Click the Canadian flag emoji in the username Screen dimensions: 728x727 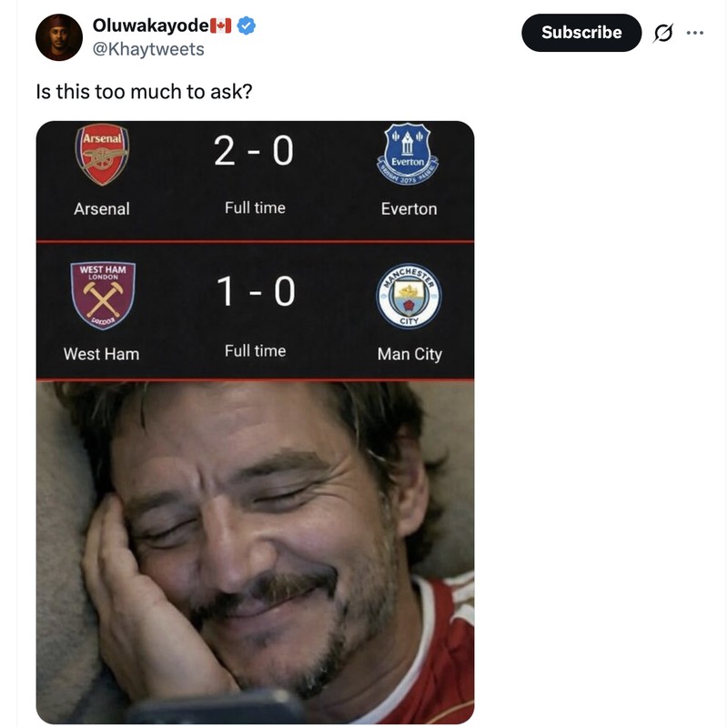[217, 26]
